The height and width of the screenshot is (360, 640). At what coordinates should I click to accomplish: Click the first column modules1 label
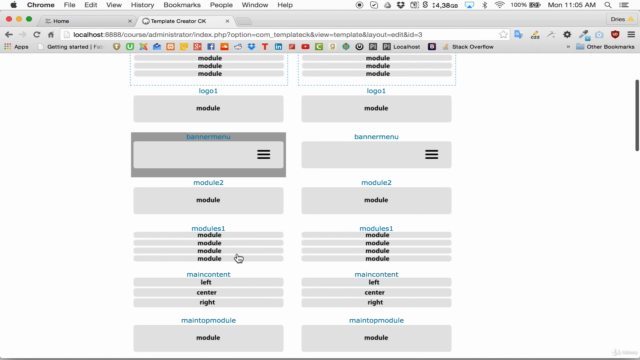[x=208, y=228]
